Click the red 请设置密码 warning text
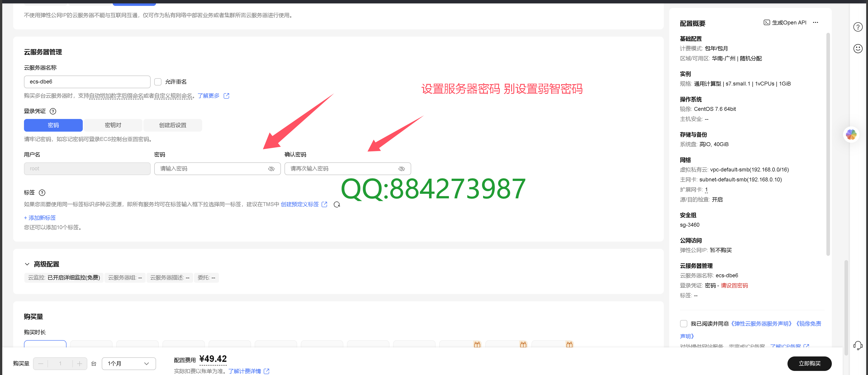 [x=734, y=286]
